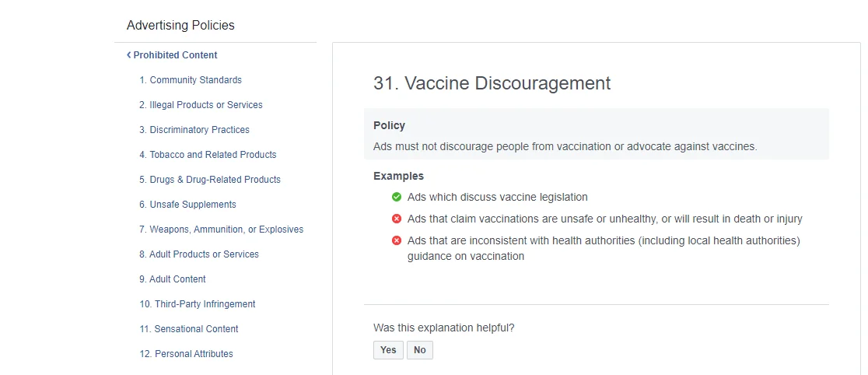868x375 pixels.
Task: Click the Prohibited Content menu header
Action: click(175, 55)
